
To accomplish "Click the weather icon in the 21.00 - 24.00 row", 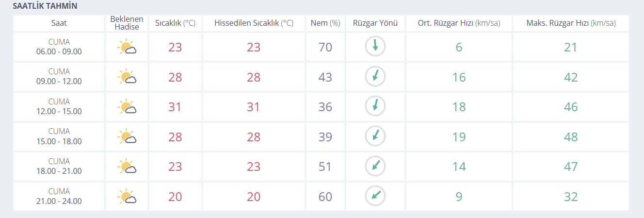I will [x=127, y=197].
